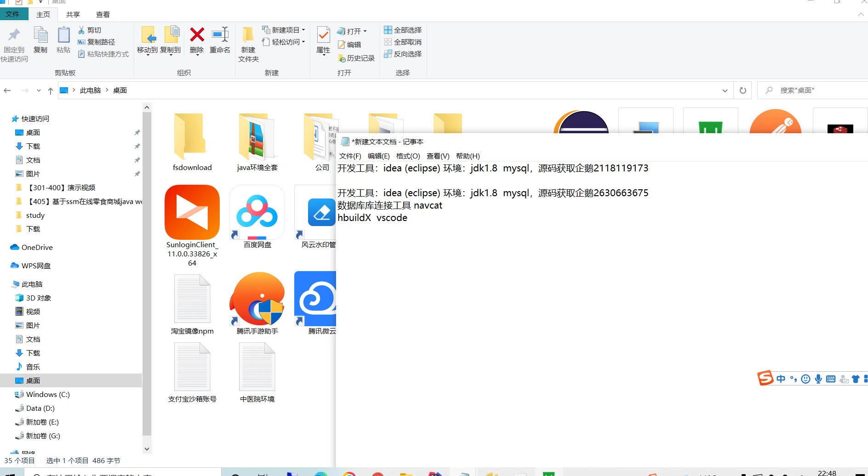The image size is (868, 476).
Task: Go up one folder level with the up arrow
Action: pos(51,91)
